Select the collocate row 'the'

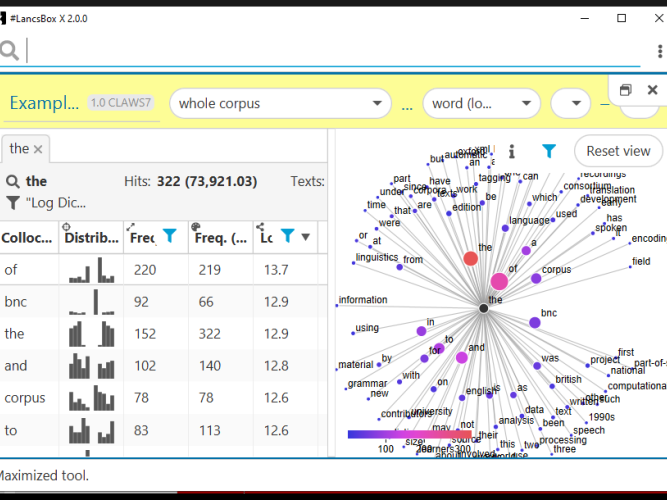point(163,334)
